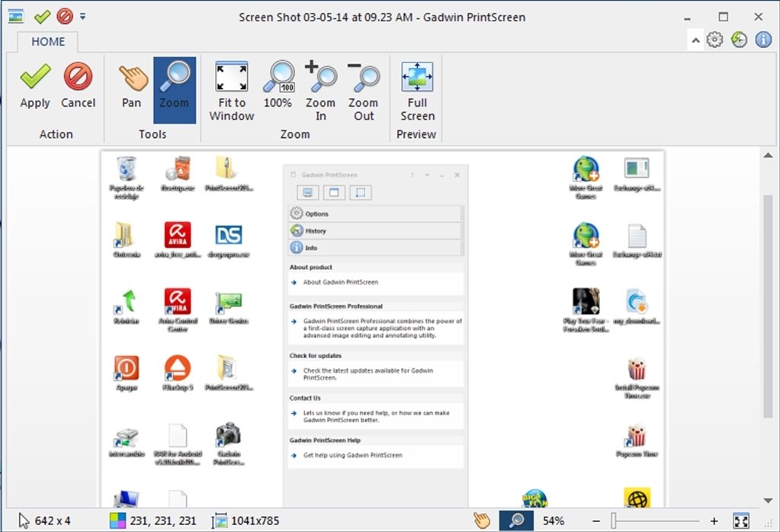Click the pixel color swatch in status bar
780x532 pixels.
(118, 521)
